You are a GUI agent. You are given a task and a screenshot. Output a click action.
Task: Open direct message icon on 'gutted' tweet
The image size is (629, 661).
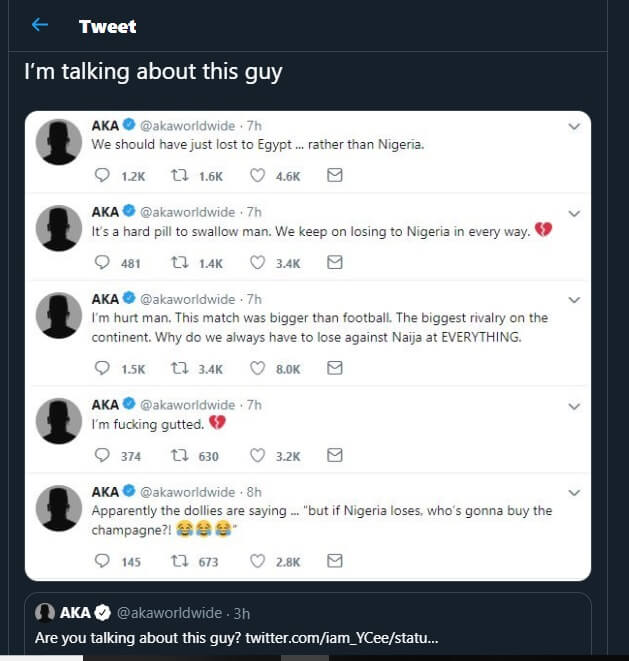pos(335,455)
